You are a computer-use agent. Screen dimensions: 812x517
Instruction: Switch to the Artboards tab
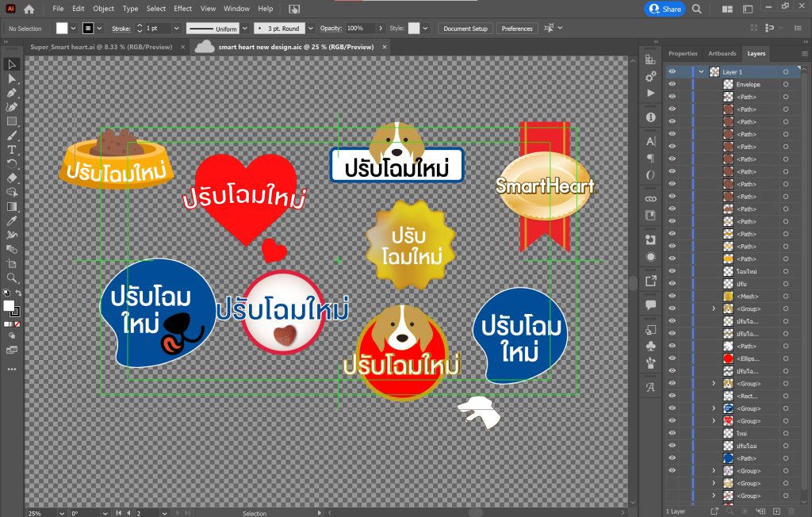[x=722, y=53]
